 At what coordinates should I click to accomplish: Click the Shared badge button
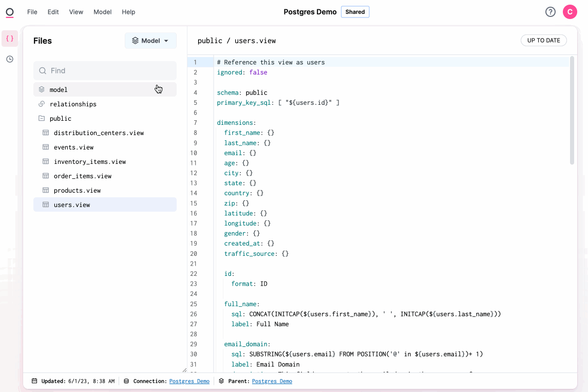pos(355,12)
